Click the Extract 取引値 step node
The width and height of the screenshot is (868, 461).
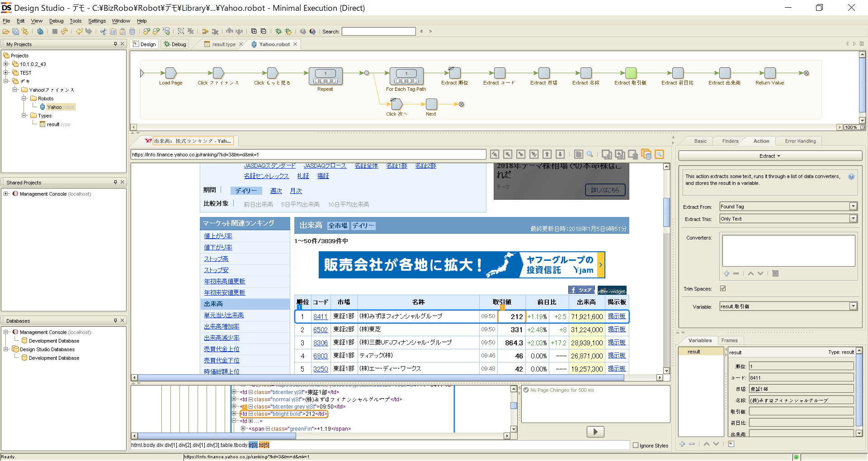pyautogui.click(x=631, y=73)
